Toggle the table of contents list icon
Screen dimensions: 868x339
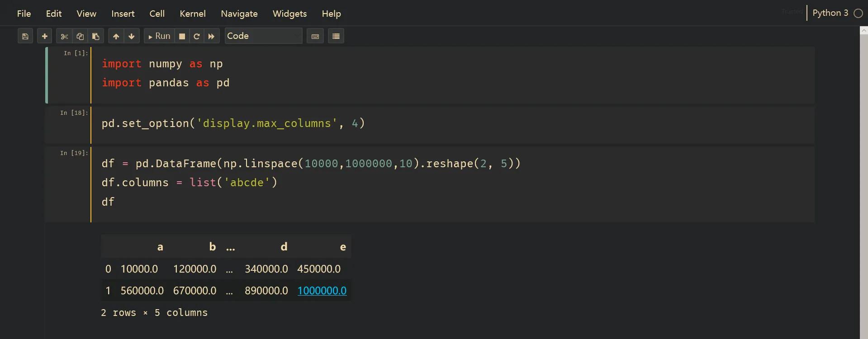point(336,36)
